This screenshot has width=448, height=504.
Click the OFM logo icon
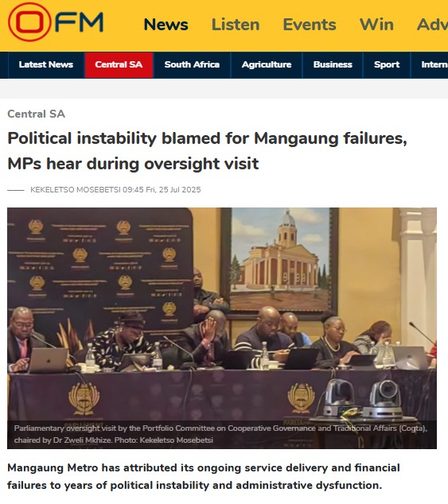click(x=56, y=21)
